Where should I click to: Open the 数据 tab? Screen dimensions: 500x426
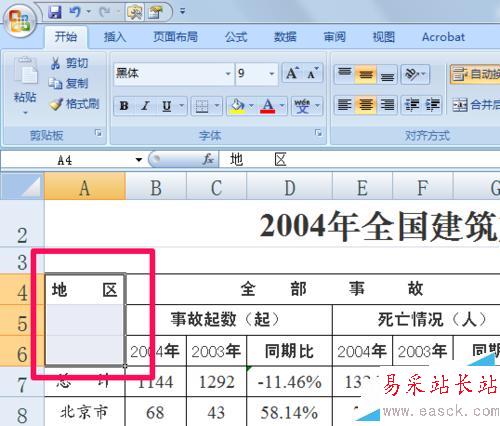(285, 37)
